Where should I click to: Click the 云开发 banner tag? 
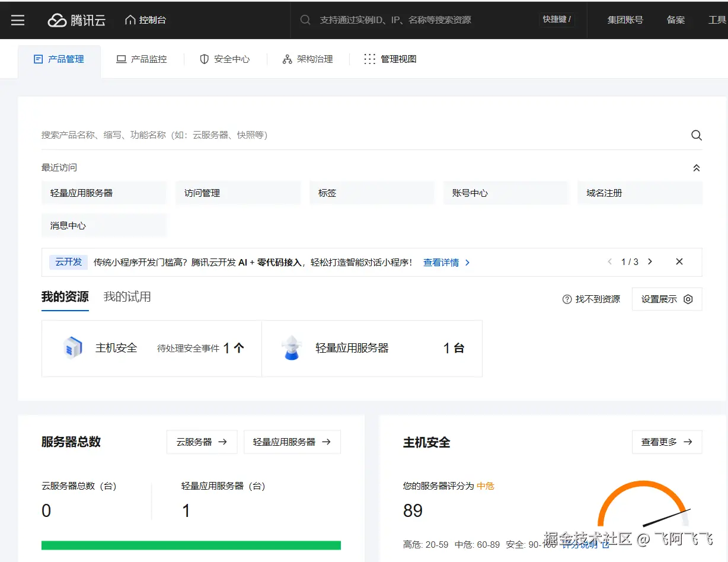click(x=69, y=262)
